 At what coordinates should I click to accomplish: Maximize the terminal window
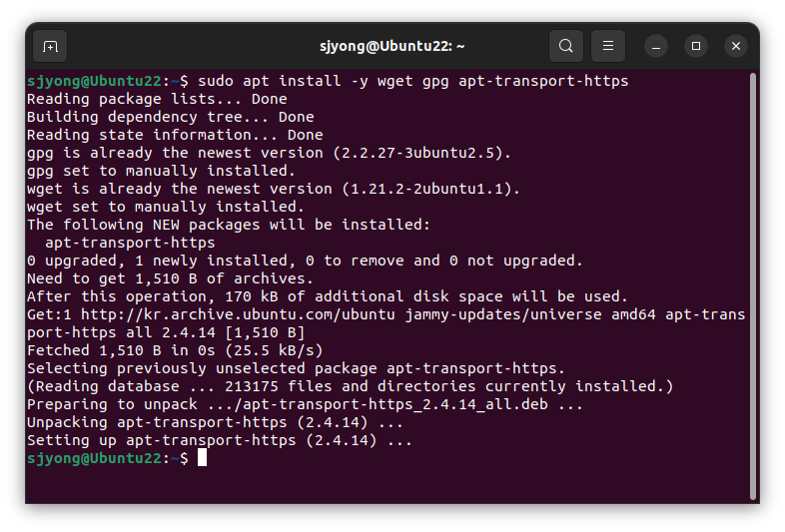696,47
